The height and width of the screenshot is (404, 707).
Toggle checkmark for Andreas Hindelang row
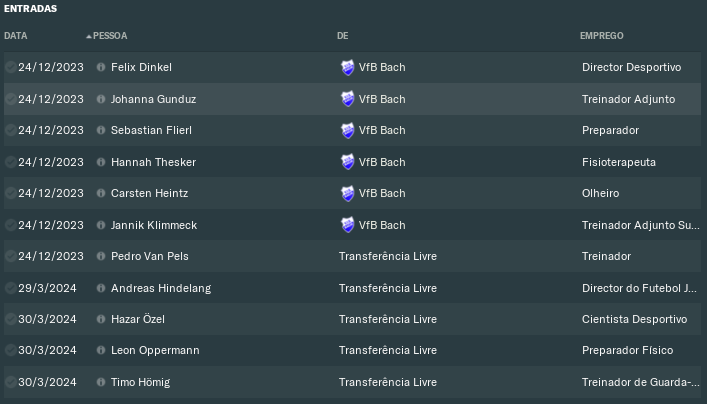pos(10,288)
